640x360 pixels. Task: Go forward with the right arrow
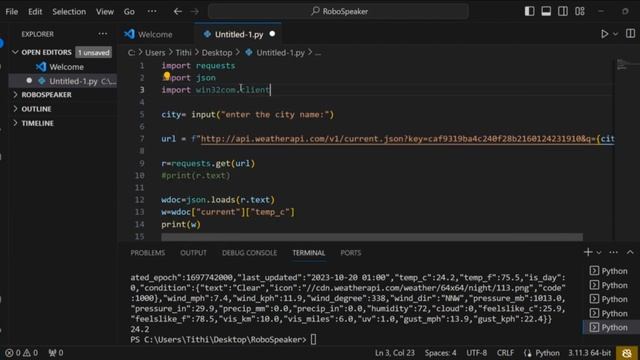[195, 11]
